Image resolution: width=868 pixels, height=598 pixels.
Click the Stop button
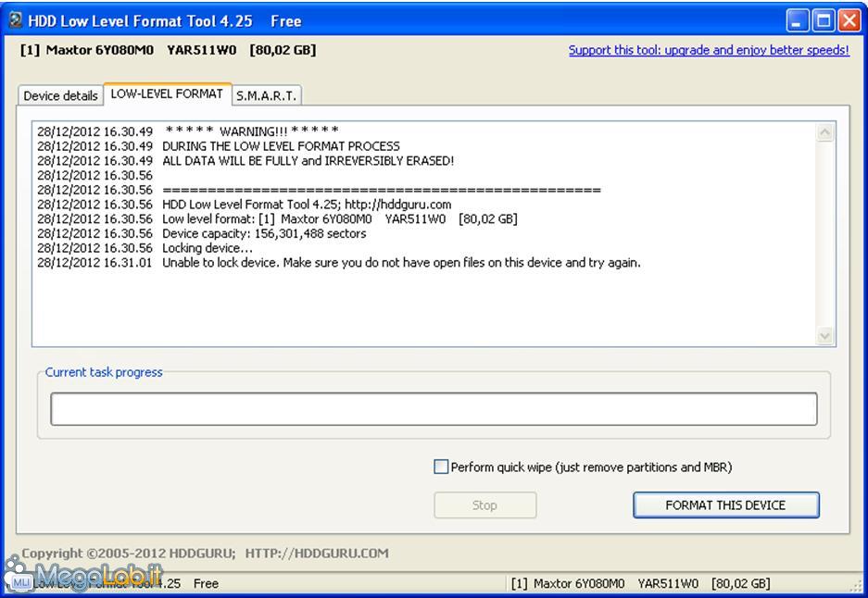(x=484, y=505)
